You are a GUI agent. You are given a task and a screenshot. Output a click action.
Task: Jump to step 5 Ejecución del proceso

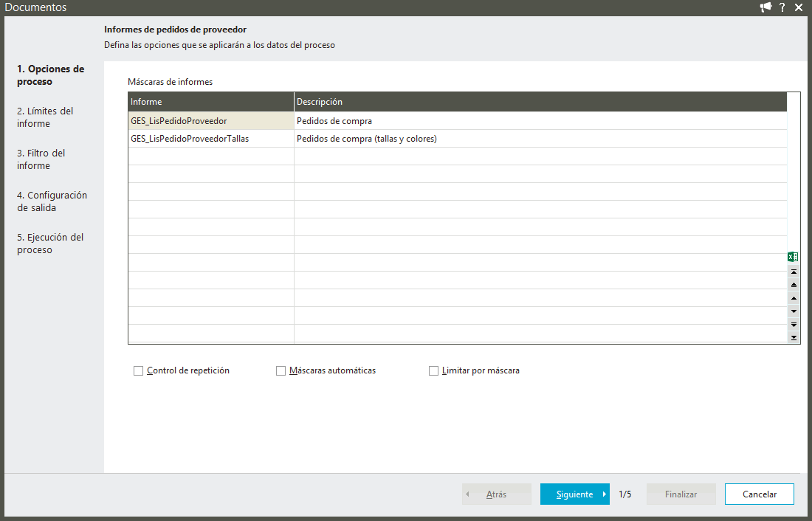pyautogui.click(x=49, y=244)
